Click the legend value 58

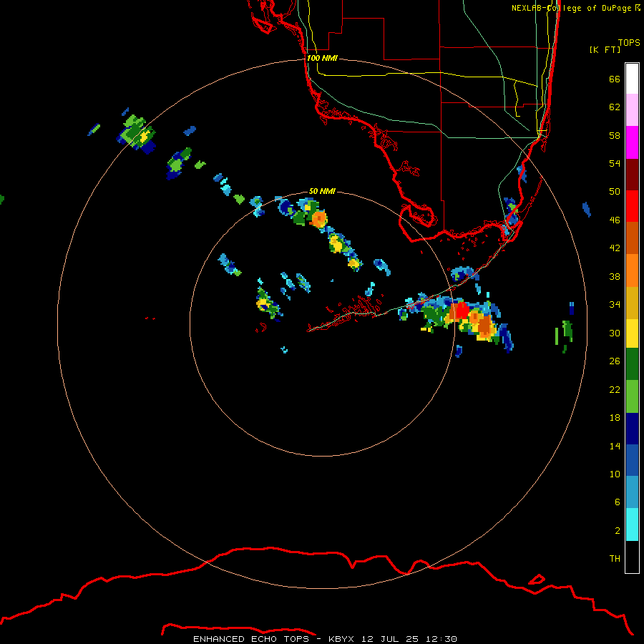point(615,135)
